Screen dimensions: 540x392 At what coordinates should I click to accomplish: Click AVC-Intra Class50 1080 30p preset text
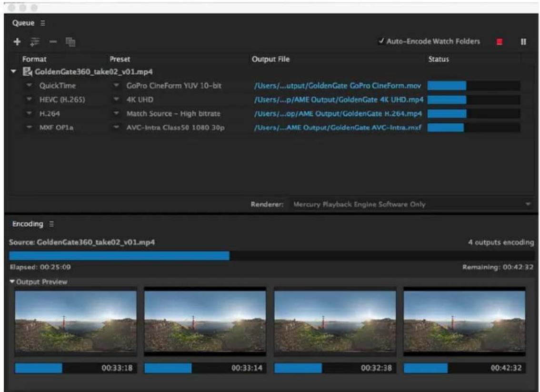[x=175, y=128]
